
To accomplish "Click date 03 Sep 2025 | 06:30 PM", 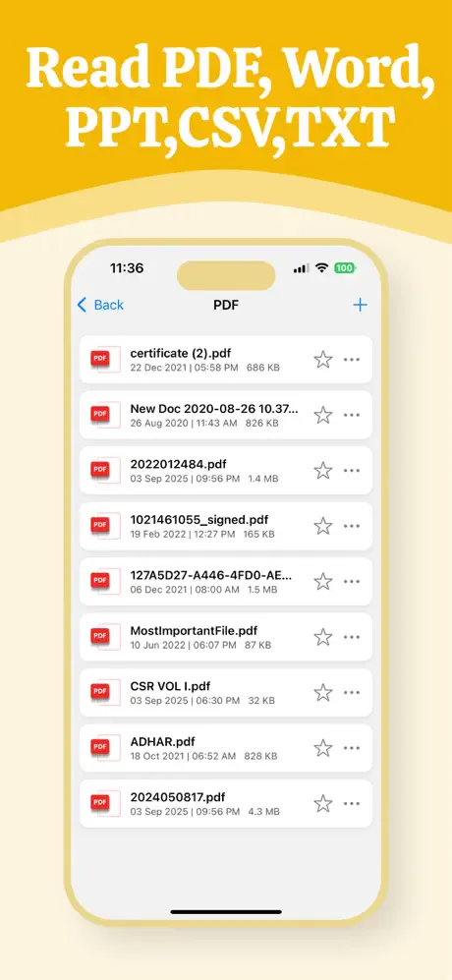I will point(185,701).
